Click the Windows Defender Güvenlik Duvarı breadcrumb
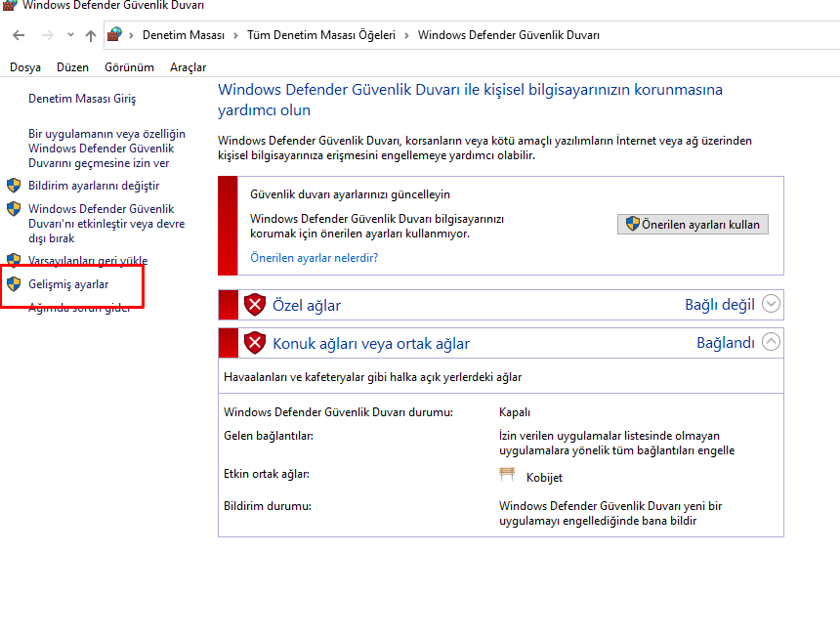The image size is (840, 639). [508, 35]
